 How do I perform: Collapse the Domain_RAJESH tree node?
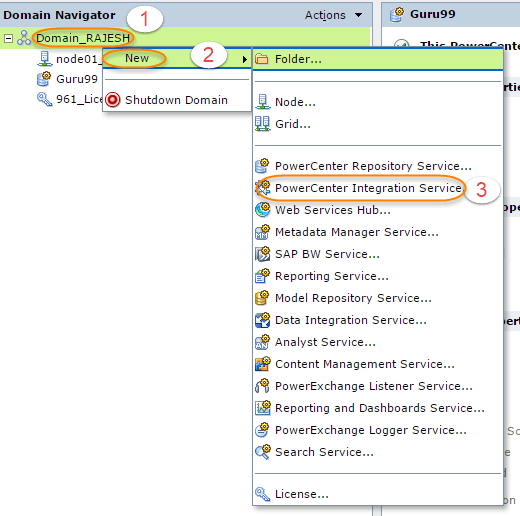click(x=8, y=38)
